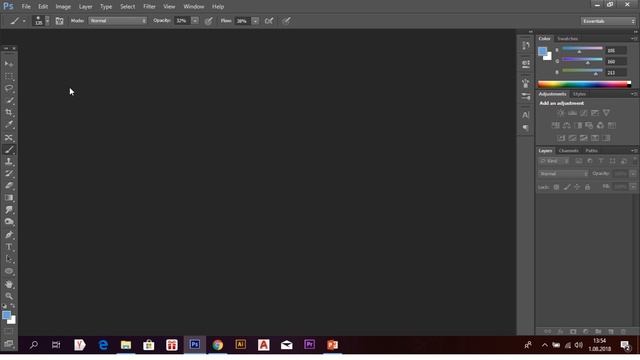This screenshot has width=640, height=360.
Task: Open the History panel icon
Action: pyautogui.click(x=526, y=45)
